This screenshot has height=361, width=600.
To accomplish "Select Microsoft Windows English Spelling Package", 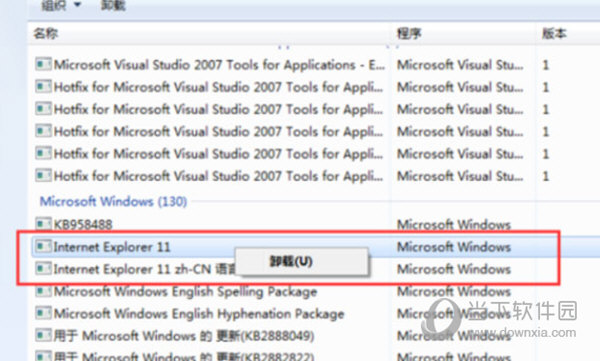I will point(185,291).
